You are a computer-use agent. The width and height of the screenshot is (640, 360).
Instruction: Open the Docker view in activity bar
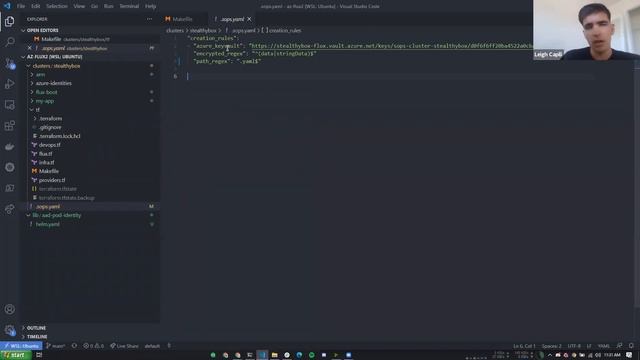(10, 147)
